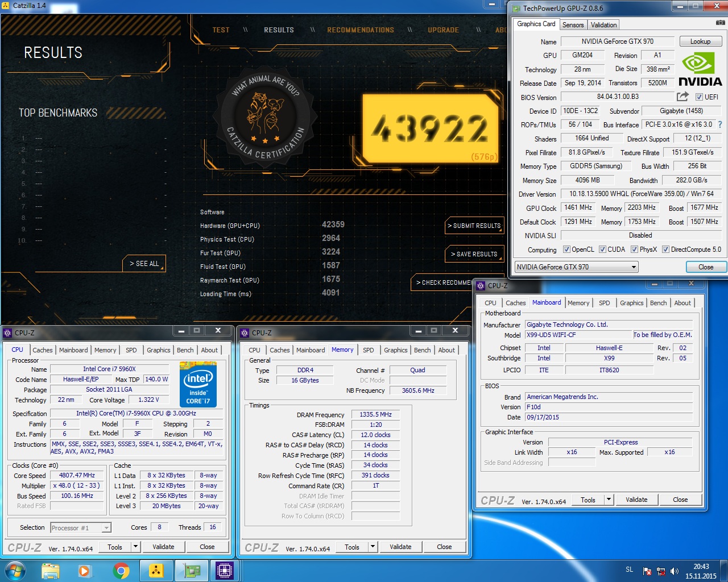Click CHECK RECOMMENDATIONS button in Catzilla
Viewport: 728px width, 582px height.
click(x=442, y=282)
